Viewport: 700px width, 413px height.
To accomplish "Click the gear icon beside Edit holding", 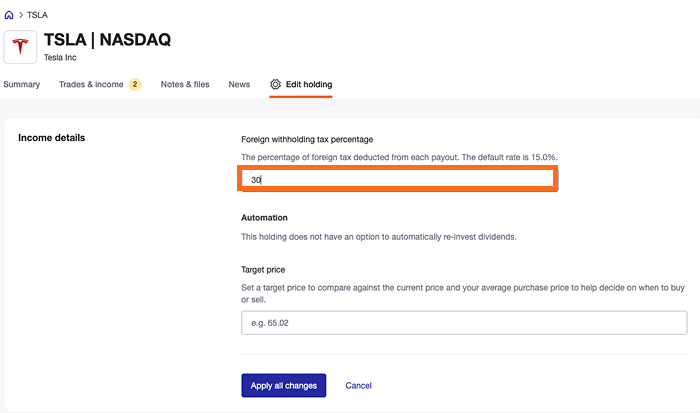I will point(276,85).
